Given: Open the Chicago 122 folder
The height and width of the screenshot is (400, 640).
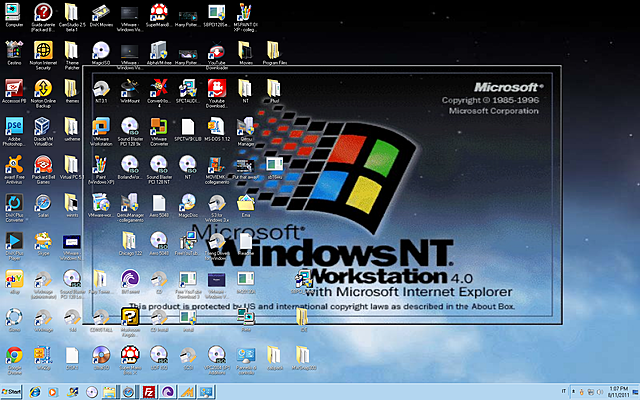Looking at the screenshot, I should (x=130, y=243).
